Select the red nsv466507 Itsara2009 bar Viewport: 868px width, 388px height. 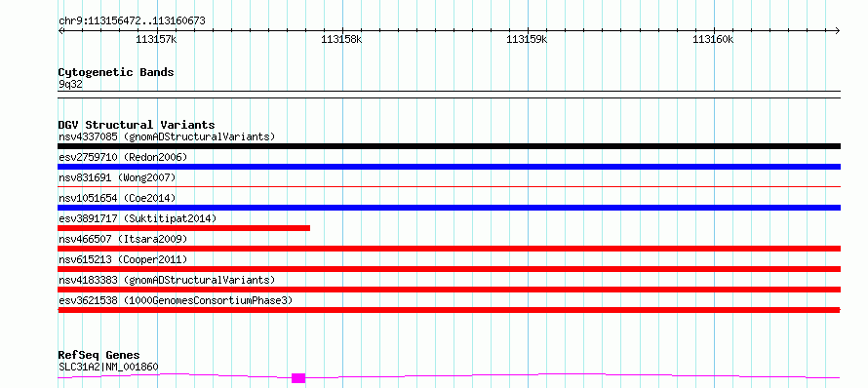(x=449, y=249)
